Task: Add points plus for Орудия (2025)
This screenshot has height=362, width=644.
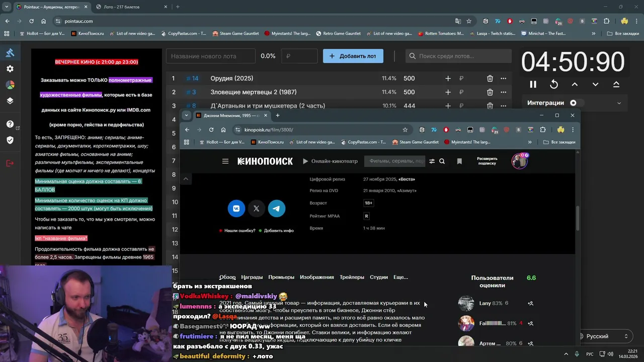Action: [x=448, y=78]
